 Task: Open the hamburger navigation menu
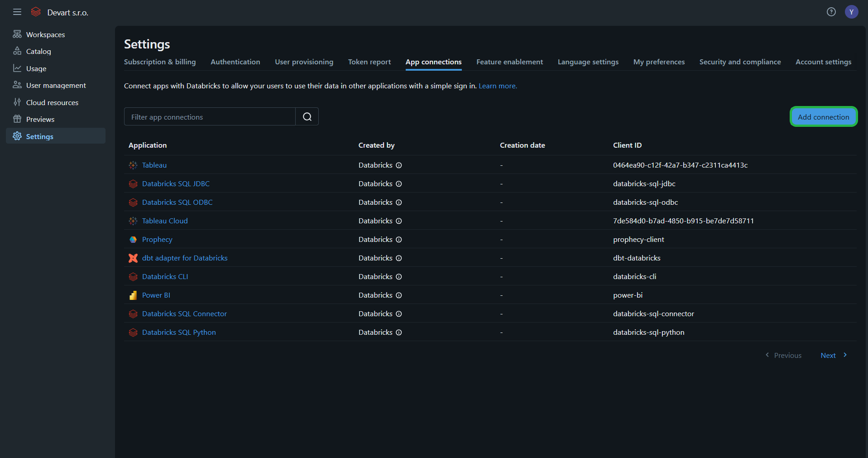coord(17,12)
